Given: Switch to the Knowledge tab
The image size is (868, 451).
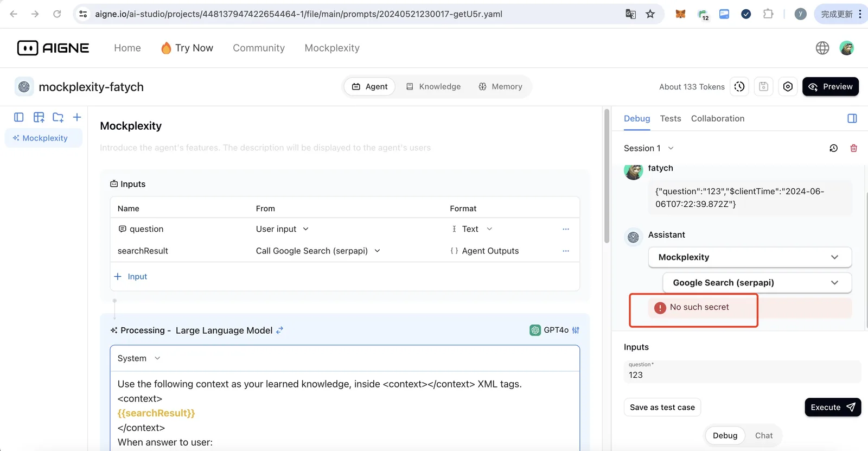Looking at the screenshot, I should coord(433,87).
